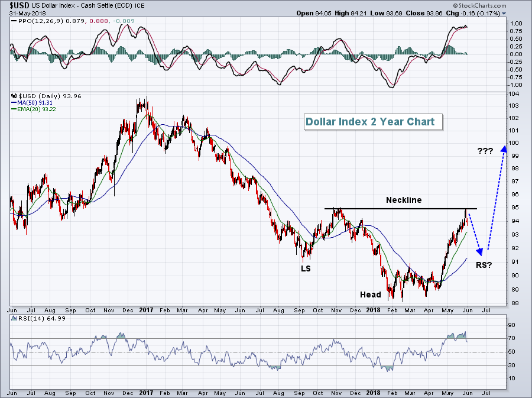Click the 0.75 level on PPO axis
The image size is (532, 398).
516,31
